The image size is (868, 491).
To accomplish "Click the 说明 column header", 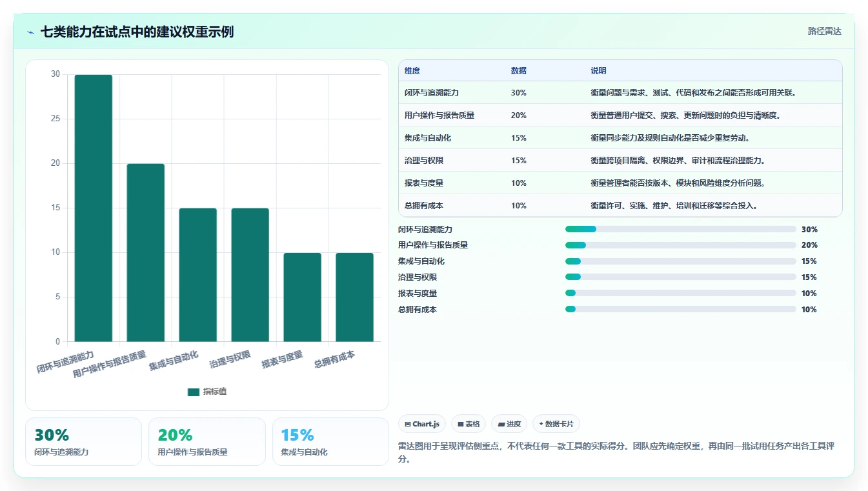I will click(x=598, y=71).
